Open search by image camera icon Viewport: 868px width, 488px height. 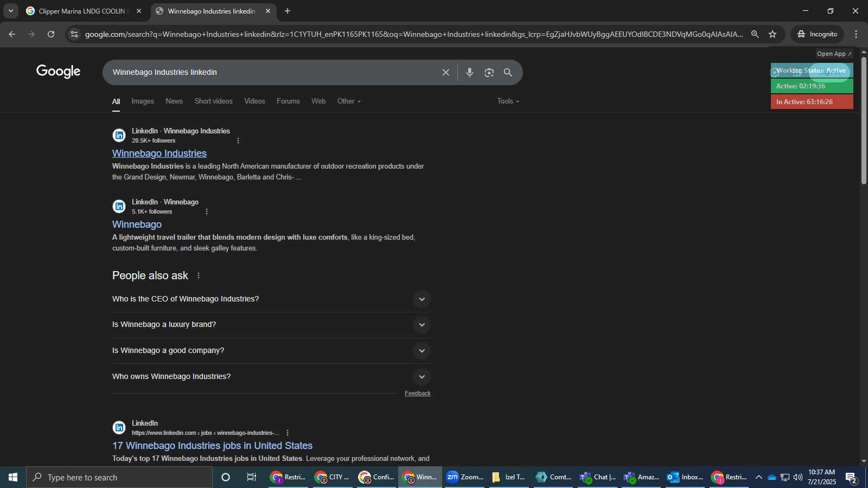point(489,72)
